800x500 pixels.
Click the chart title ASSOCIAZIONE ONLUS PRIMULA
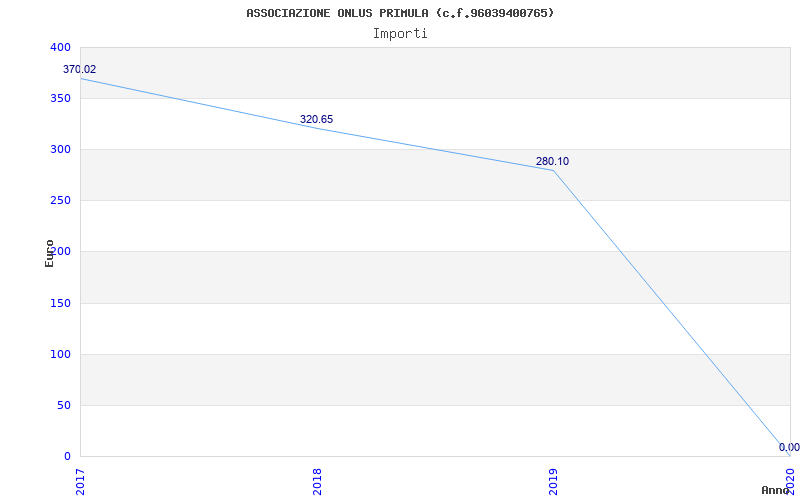(x=400, y=13)
